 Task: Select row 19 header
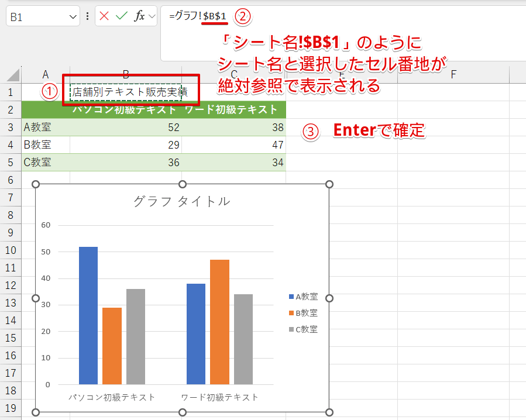[11, 408]
